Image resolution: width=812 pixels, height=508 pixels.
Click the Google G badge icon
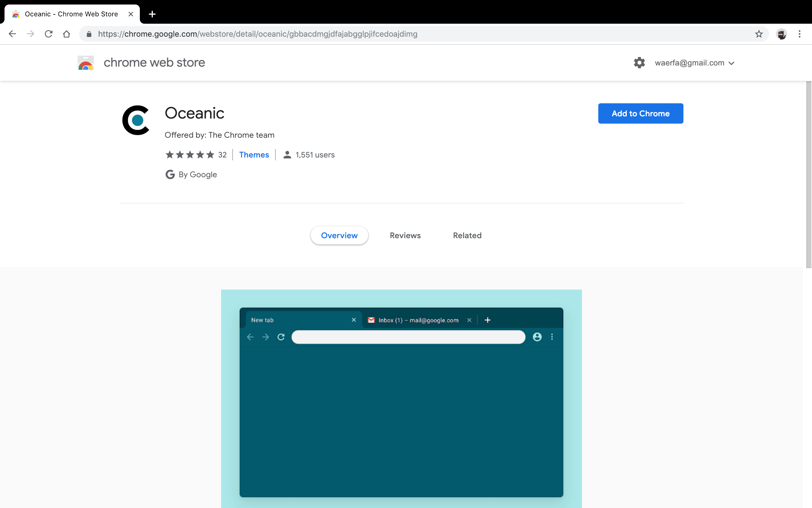(170, 174)
